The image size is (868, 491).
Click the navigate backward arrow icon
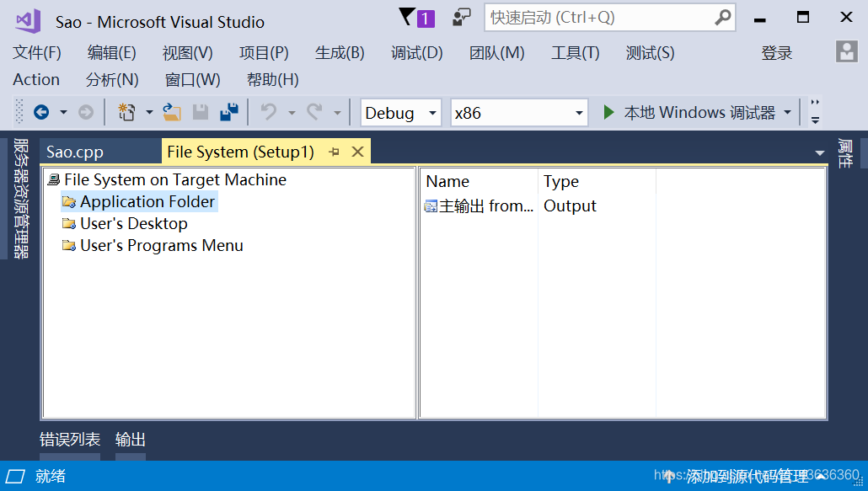[41, 112]
